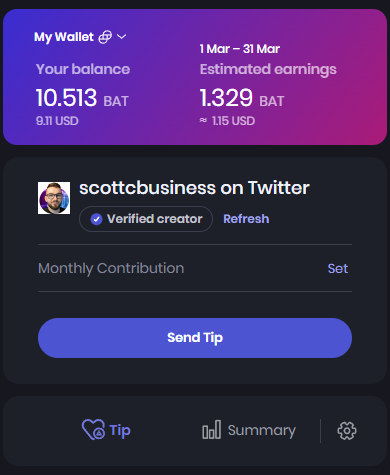Click the scottcbusiness on Twitter title
Image resolution: width=390 pixels, height=475 pixels.
(x=194, y=188)
